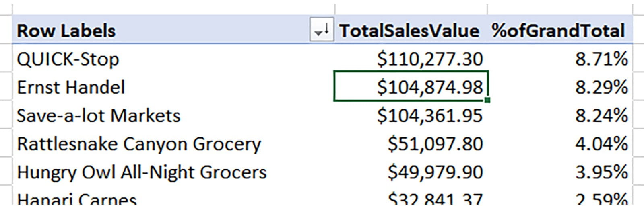Click the 3.95% grand total cell
The width and height of the screenshot is (644, 209).
(601, 172)
